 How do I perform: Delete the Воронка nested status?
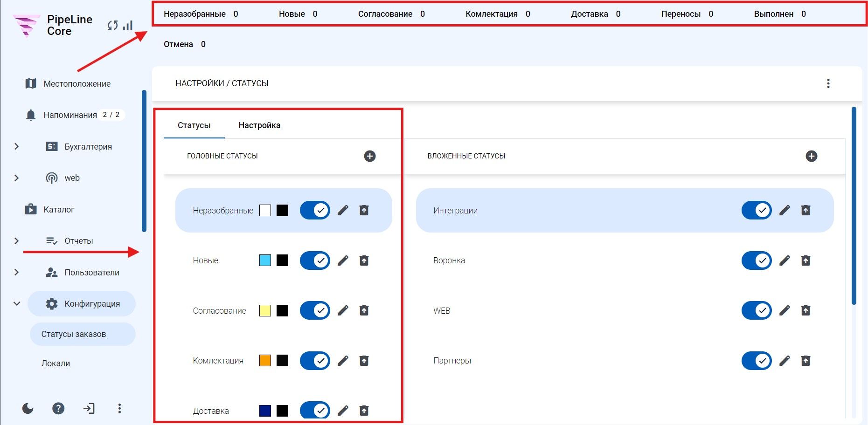pyautogui.click(x=806, y=260)
